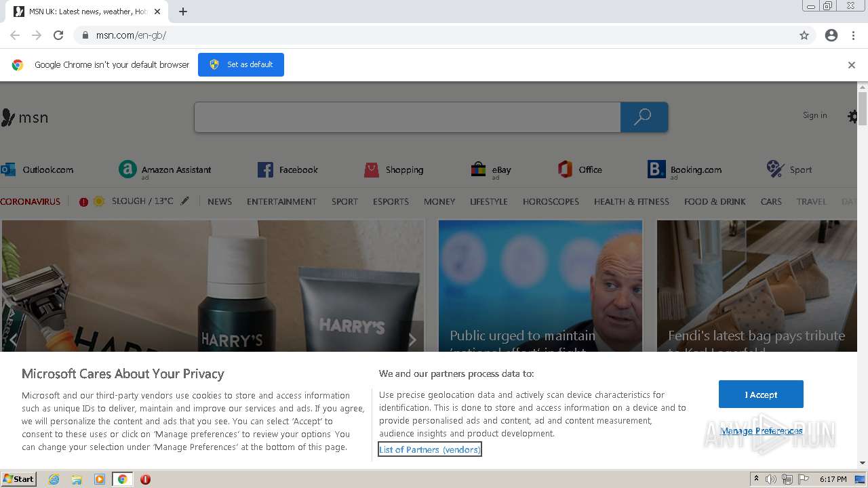This screenshot has height=488, width=868.
Task: Open the FOOD & DRINK menu item
Action: point(715,201)
